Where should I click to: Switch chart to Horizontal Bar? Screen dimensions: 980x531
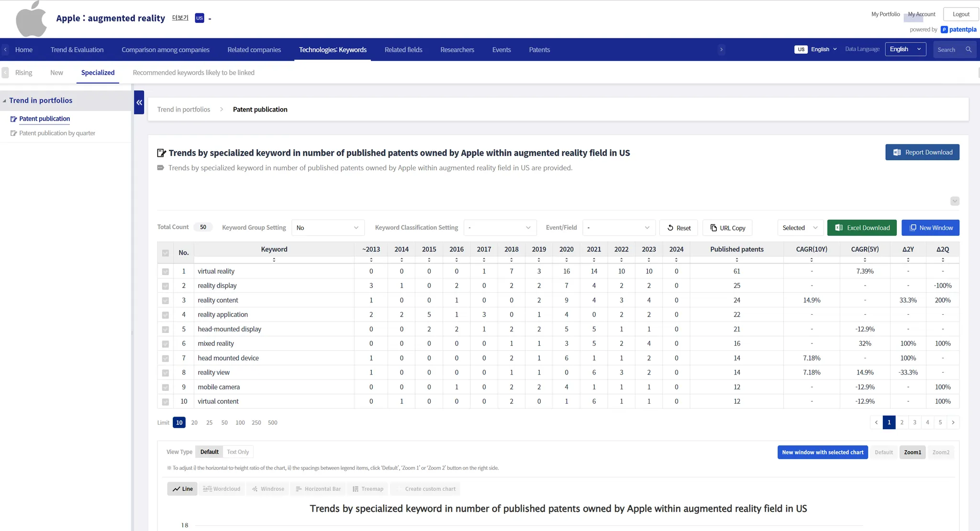tap(318, 489)
